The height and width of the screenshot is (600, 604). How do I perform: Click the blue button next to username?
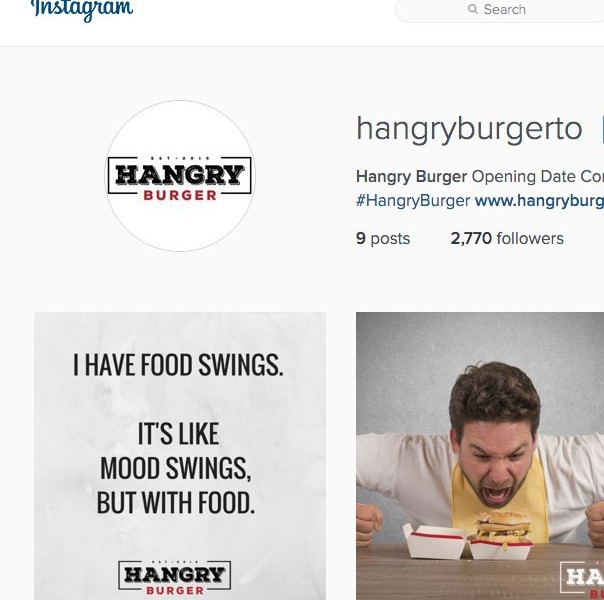point(602,129)
